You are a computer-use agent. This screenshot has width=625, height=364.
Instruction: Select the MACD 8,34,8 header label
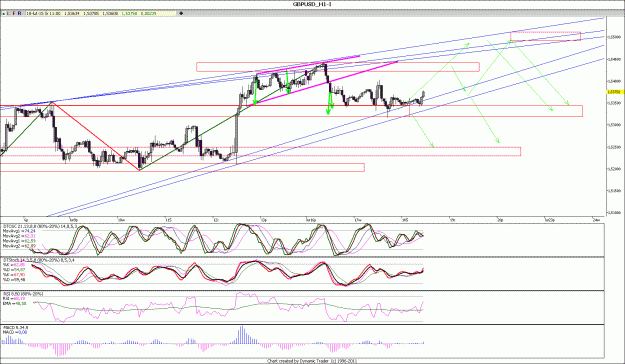click(x=16, y=328)
